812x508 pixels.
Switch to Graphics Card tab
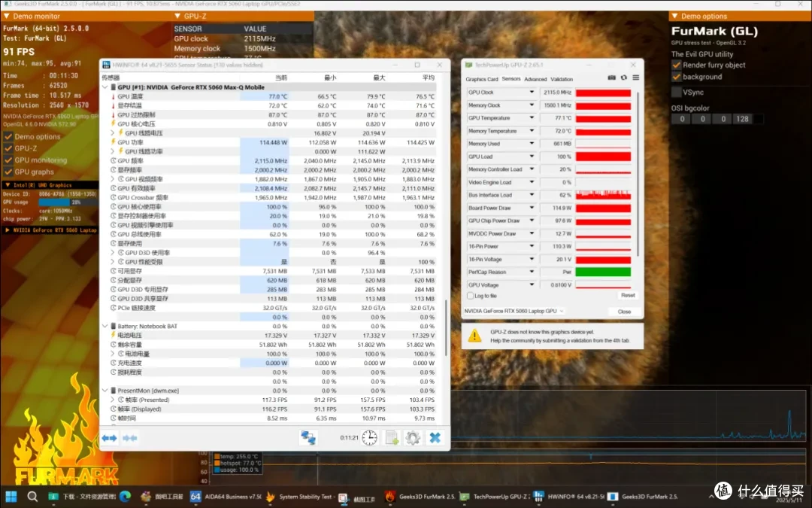tap(482, 79)
